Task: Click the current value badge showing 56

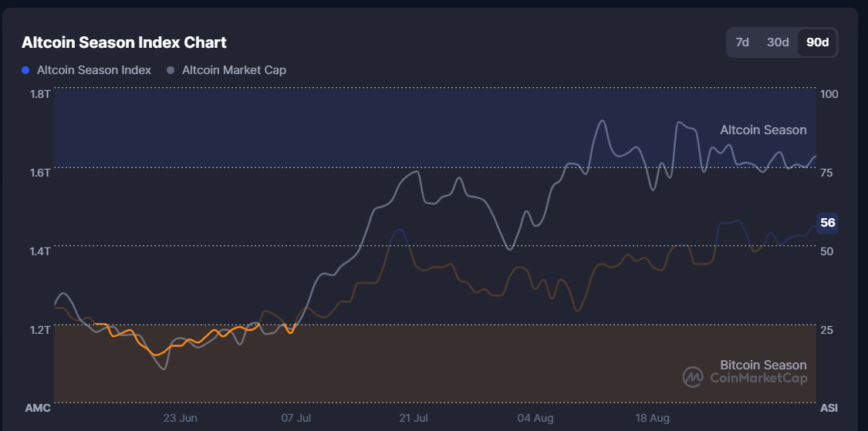Action: [x=827, y=223]
